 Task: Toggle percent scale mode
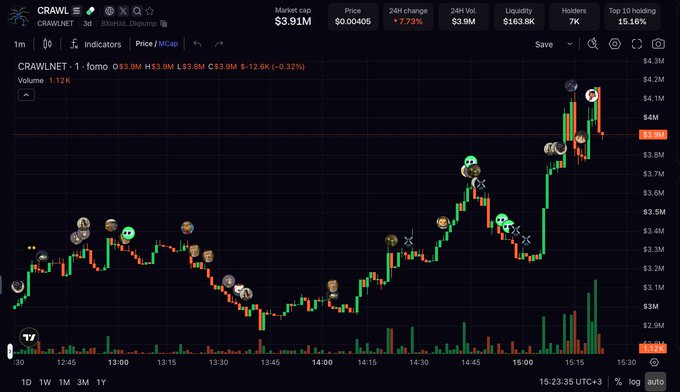618,382
